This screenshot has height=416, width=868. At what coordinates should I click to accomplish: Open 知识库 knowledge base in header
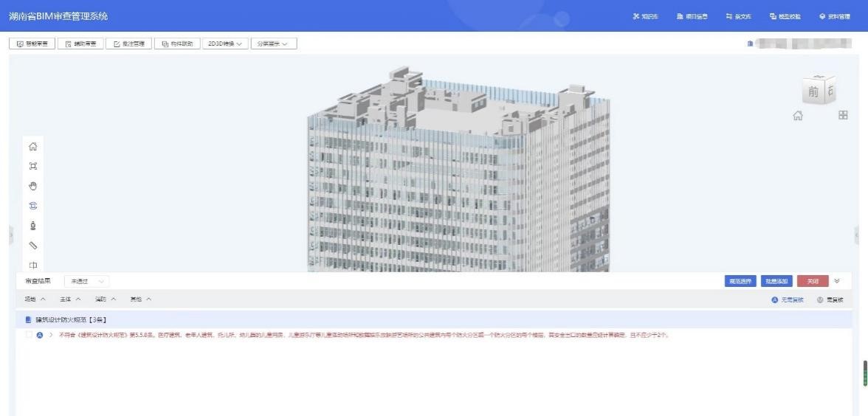pyautogui.click(x=645, y=16)
